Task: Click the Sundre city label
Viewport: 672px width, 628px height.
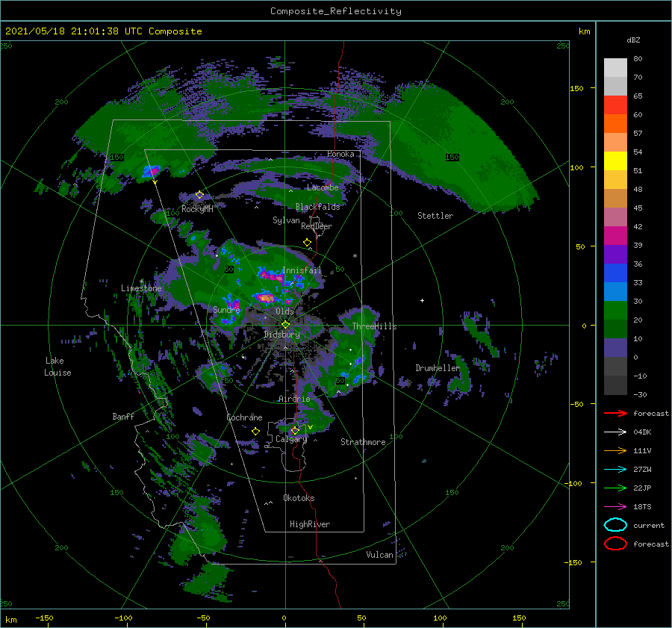Action: [x=227, y=309]
